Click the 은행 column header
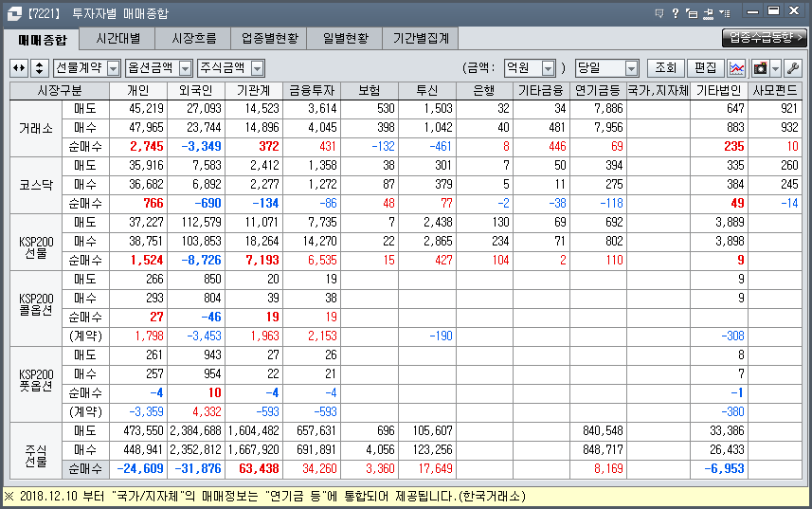The width and height of the screenshot is (812, 509). [x=484, y=91]
